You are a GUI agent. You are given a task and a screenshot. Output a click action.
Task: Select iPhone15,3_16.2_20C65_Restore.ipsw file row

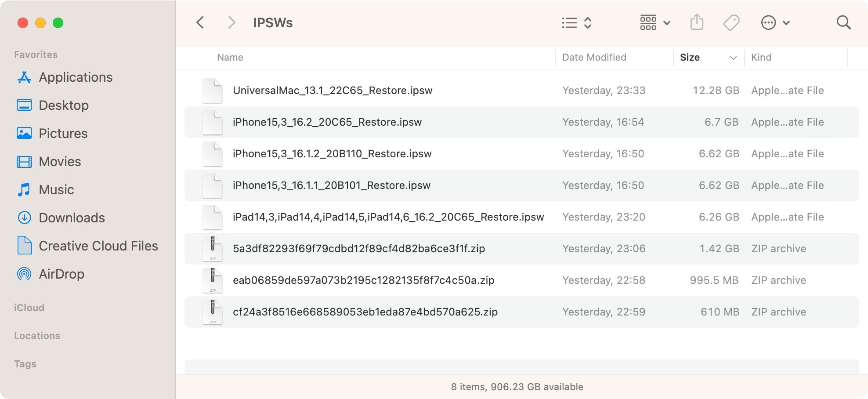[x=327, y=122]
